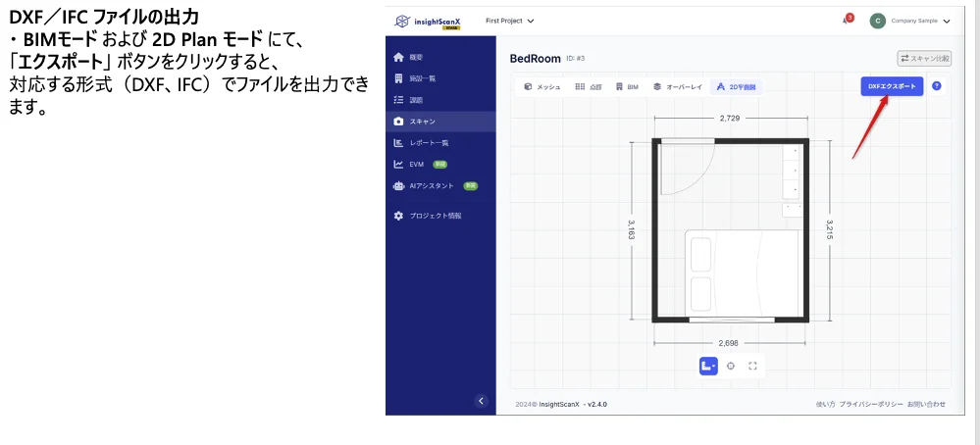Click the insightScanX logo
The height and width of the screenshot is (445, 980).
point(428,22)
